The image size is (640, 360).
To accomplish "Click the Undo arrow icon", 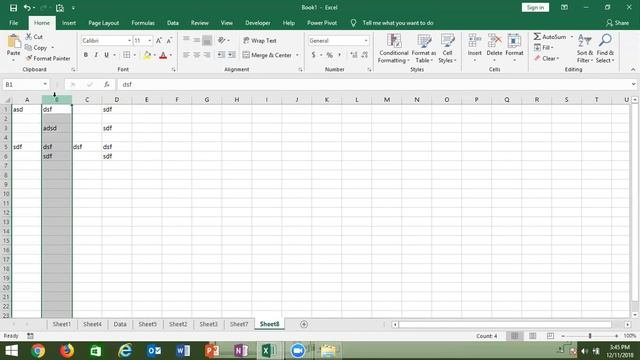I will point(27,8).
